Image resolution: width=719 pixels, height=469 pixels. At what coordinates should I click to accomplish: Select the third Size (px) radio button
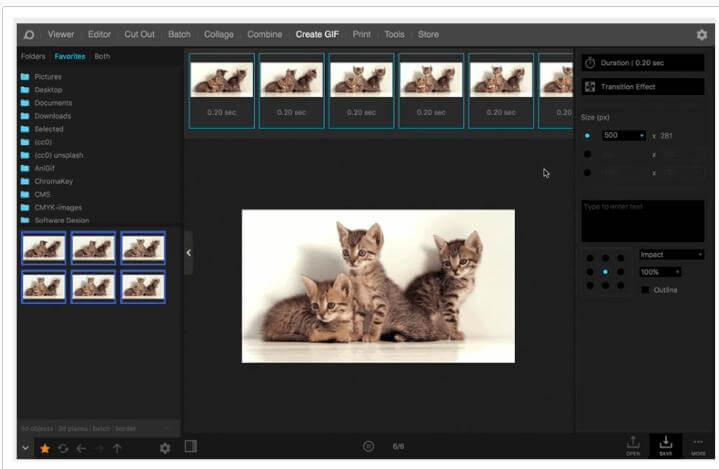tap(587, 172)
